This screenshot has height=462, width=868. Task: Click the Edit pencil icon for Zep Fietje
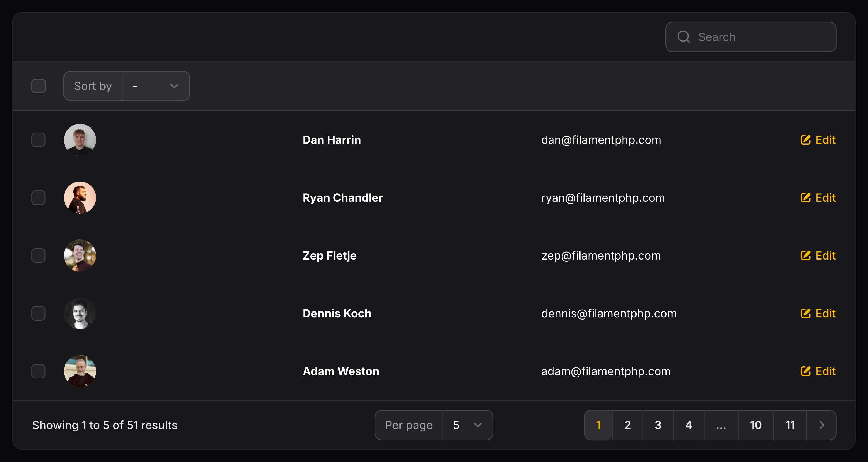tap(805, 256)
